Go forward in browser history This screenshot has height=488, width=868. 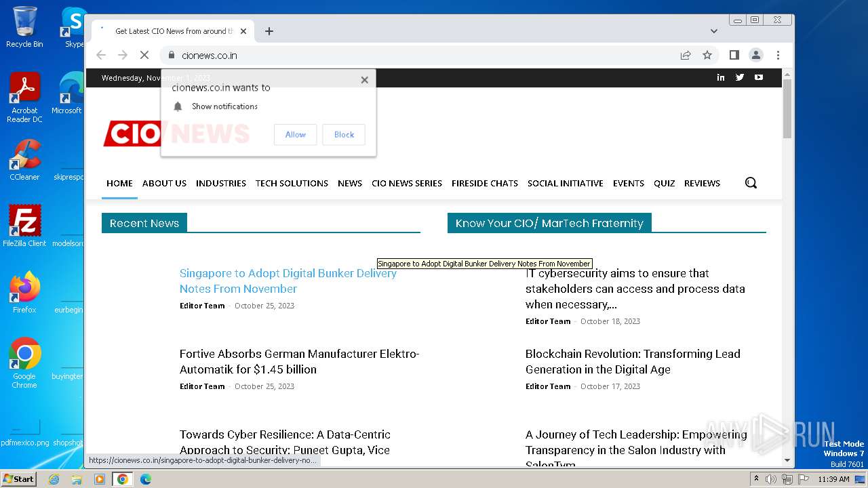point(123,56)
